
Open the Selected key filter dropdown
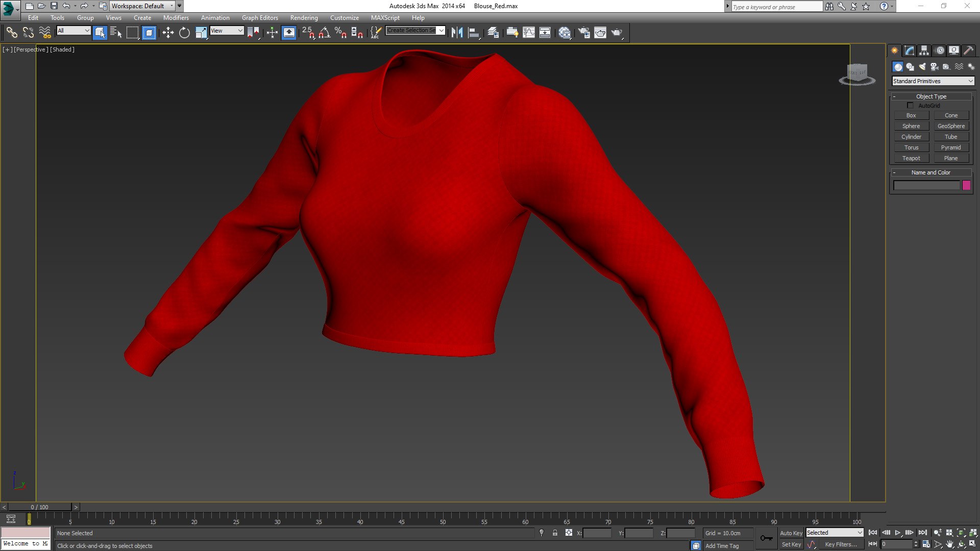point(835,533)
